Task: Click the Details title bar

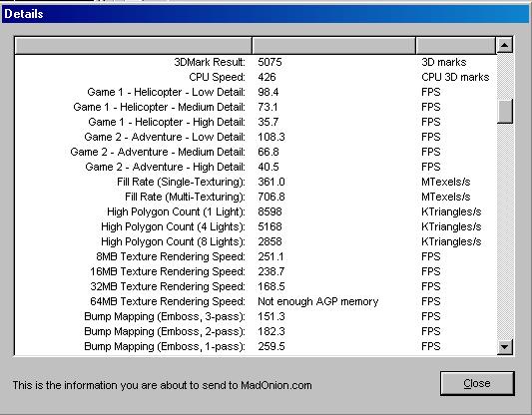Action: click(x=266, y=14)
